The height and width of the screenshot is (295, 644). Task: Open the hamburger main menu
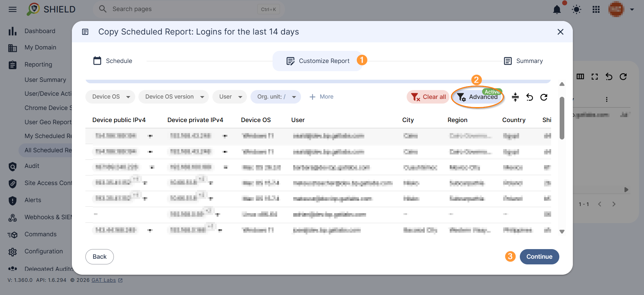coord(12,9)
